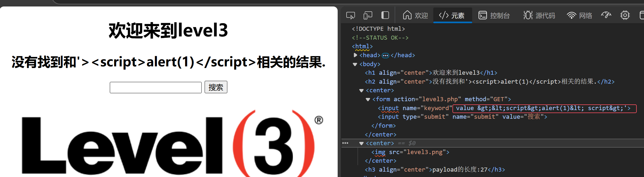644x177 pixels.
Task: Expand the head element triangle
Action: pos(355,55)
